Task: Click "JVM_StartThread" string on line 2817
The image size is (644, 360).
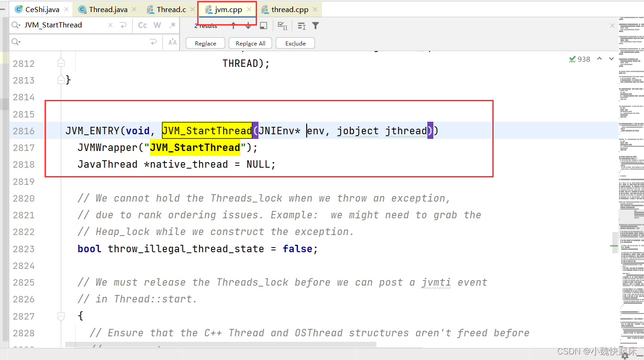Action: 195,148
